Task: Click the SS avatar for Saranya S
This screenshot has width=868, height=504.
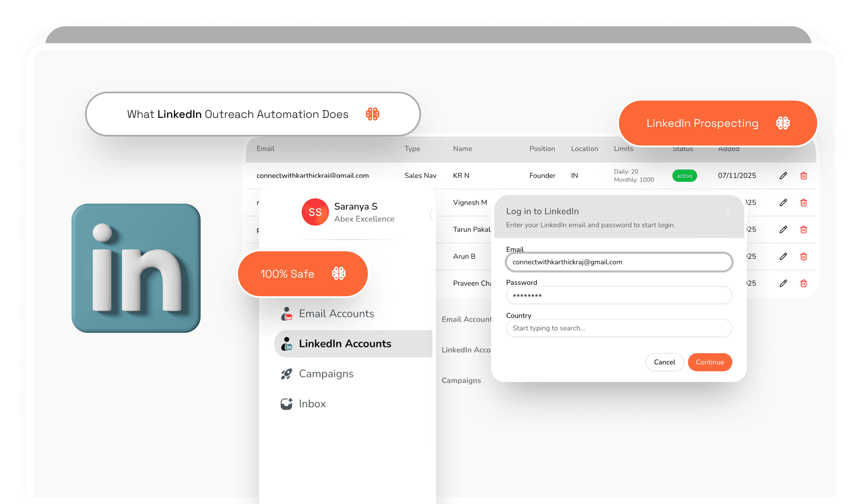Action: pos(315,212)
